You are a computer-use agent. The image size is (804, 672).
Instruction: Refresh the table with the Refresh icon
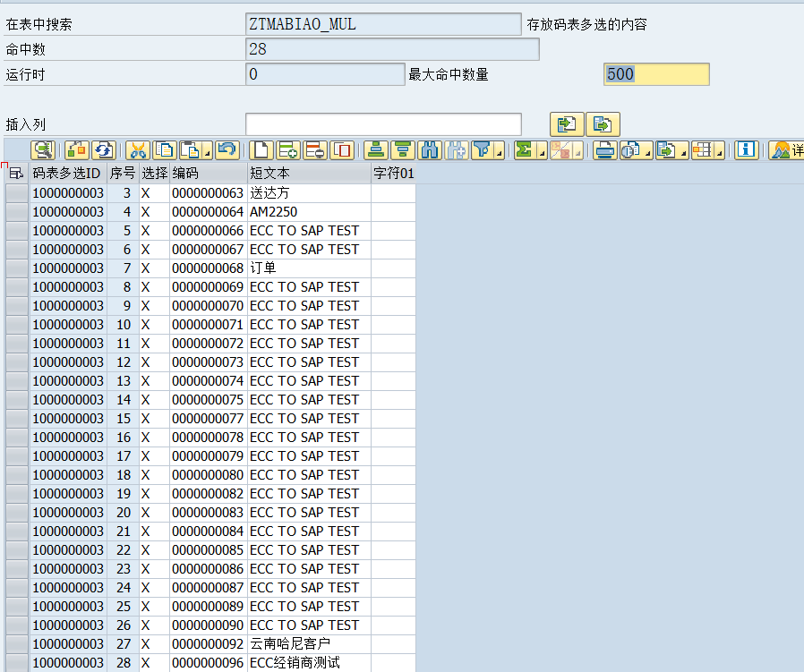tap(104, 150)
